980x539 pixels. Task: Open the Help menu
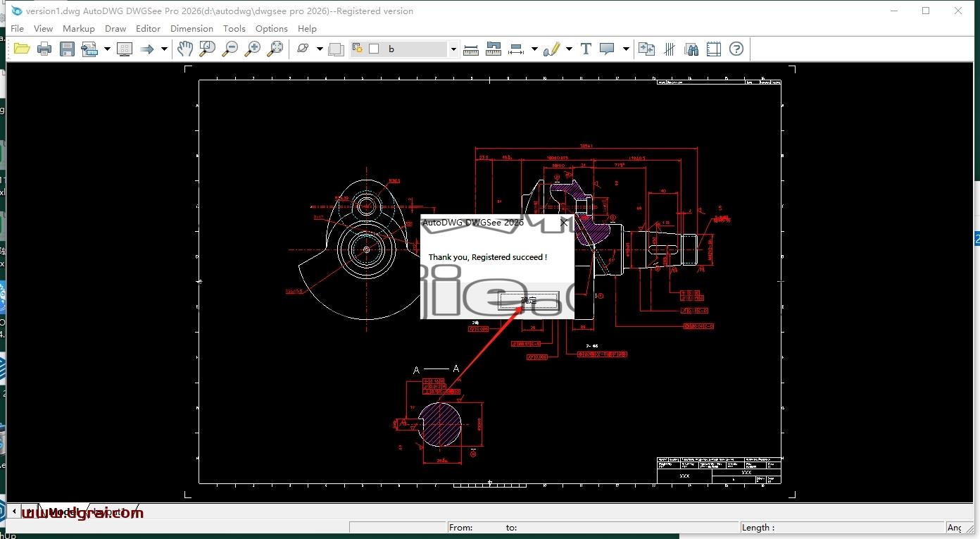(x=307, y=29)
